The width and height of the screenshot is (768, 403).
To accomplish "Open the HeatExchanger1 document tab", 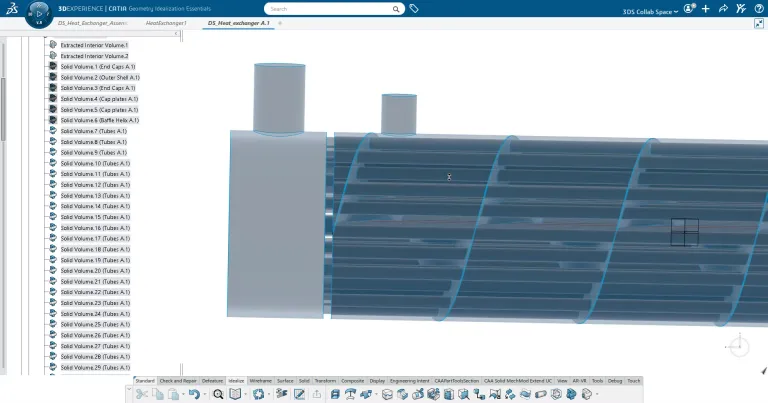I will 166,23.
